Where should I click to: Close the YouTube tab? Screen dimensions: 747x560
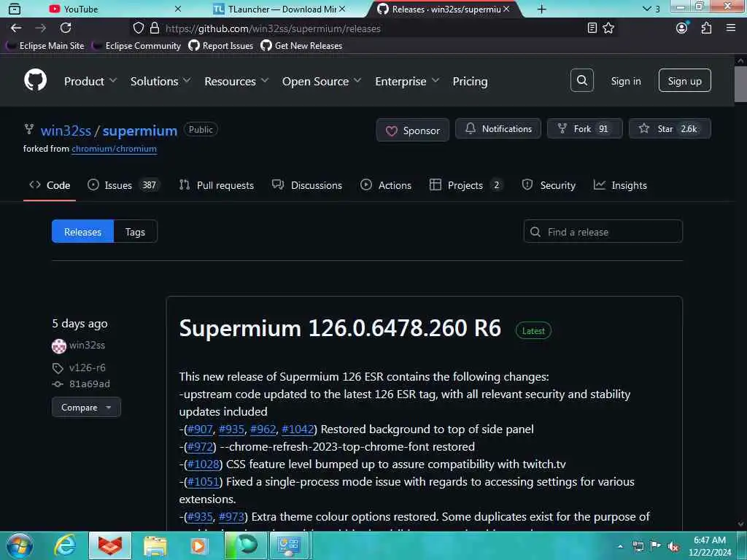click(178, 9)
